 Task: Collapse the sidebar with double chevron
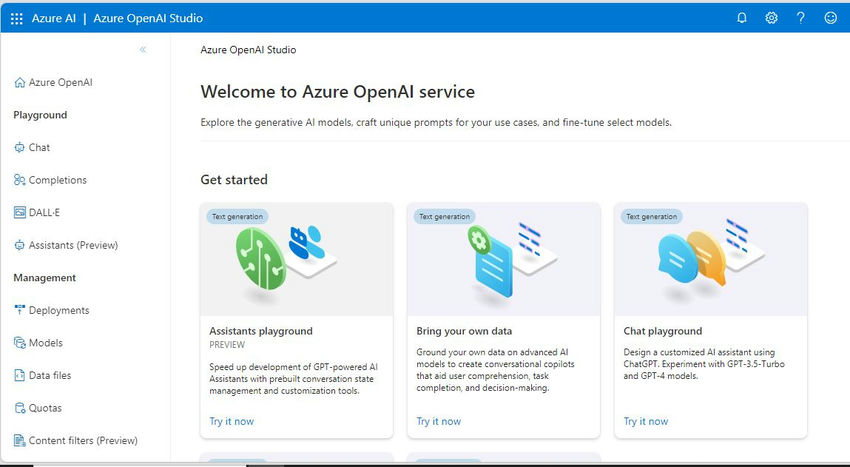[x=143, y=49]
